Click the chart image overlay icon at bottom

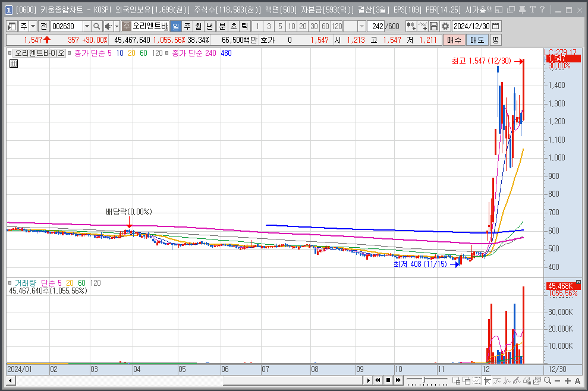coord(537,381)
